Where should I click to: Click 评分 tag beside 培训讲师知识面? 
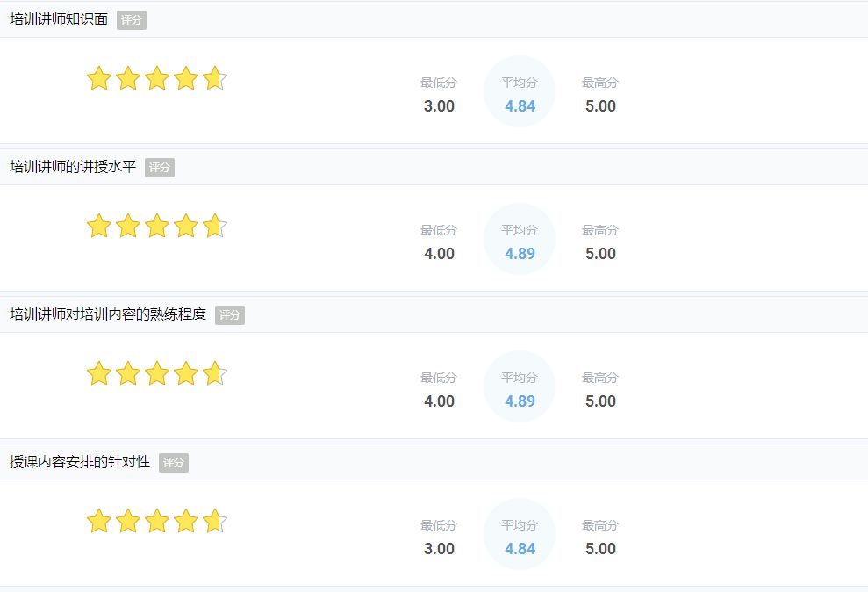132,20
